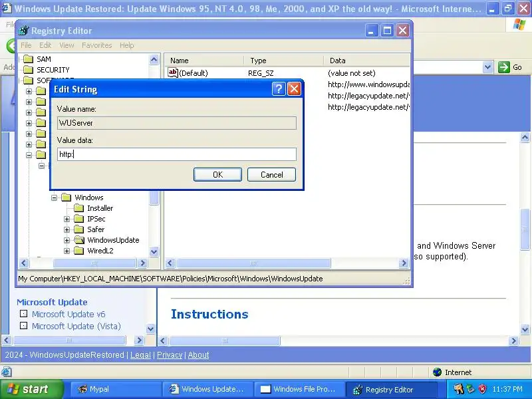Click the Installer folder icon
532x399 pixels.
coord(78,207)
